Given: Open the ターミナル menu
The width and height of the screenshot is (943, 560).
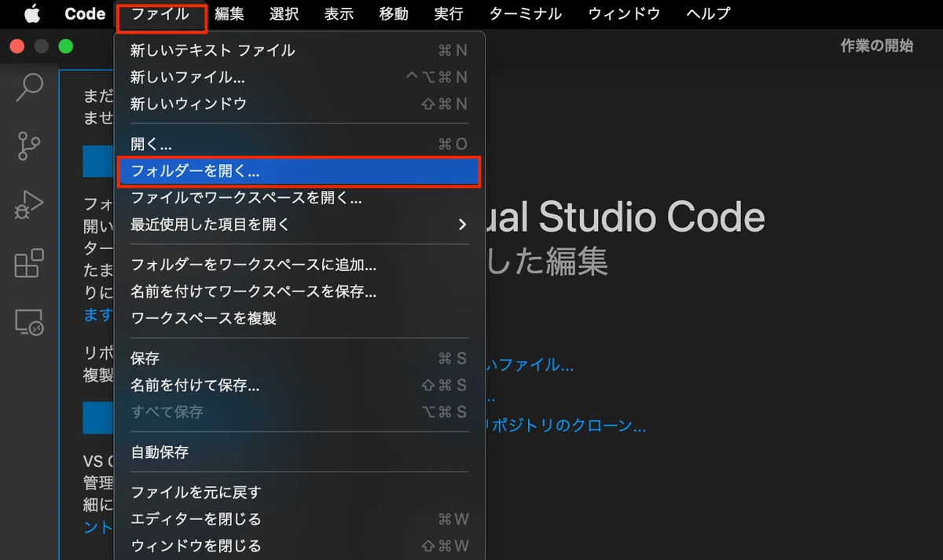Looking at the screenshot, I should [526, 14].
